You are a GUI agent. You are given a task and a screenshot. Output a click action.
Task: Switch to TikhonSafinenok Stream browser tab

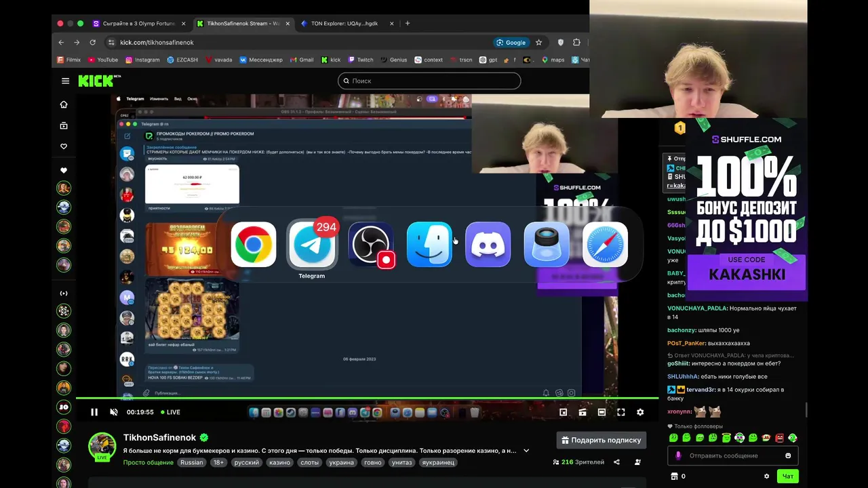(x=243, y=23)
